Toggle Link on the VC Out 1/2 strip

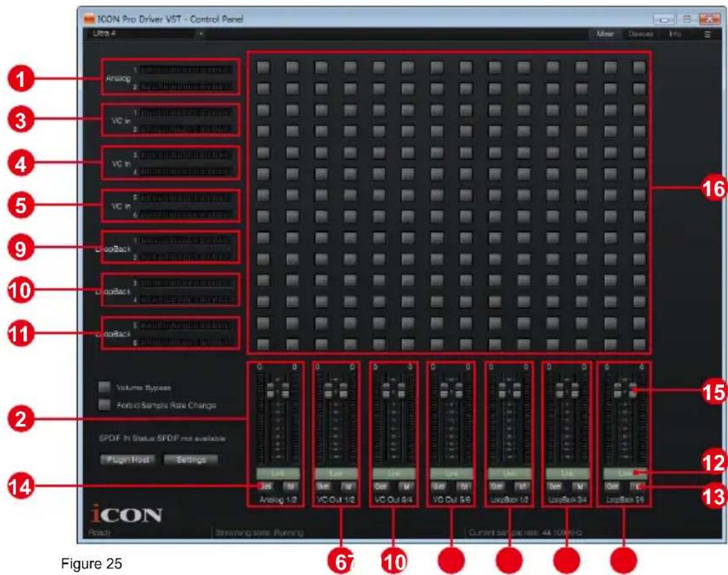336,473
